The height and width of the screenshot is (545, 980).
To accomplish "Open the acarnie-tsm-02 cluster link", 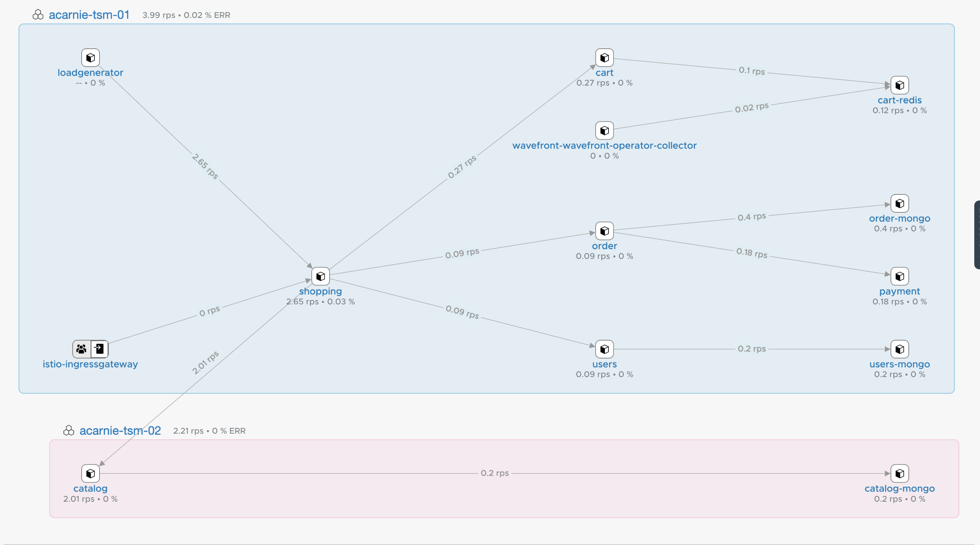I will click(120, 430).
